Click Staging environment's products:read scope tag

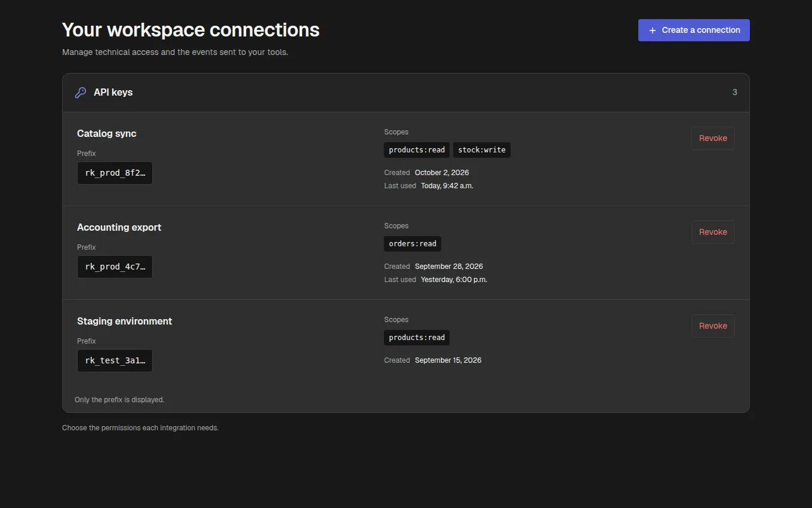417,338
